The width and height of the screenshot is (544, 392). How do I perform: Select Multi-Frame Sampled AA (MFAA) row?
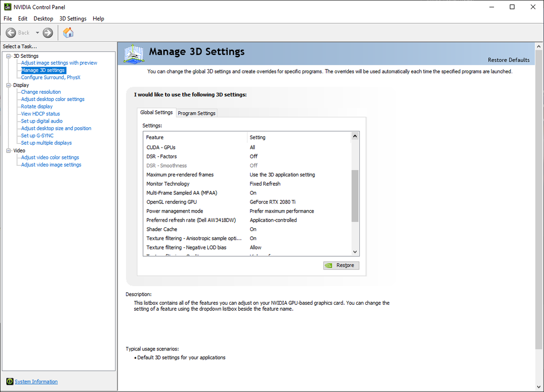tap(247, 193)
